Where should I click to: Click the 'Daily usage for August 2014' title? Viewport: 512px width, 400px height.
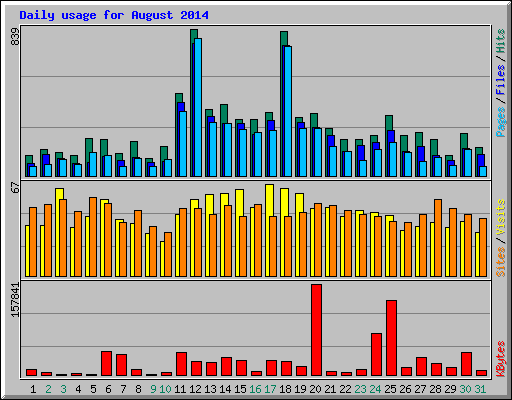[114, 15]
